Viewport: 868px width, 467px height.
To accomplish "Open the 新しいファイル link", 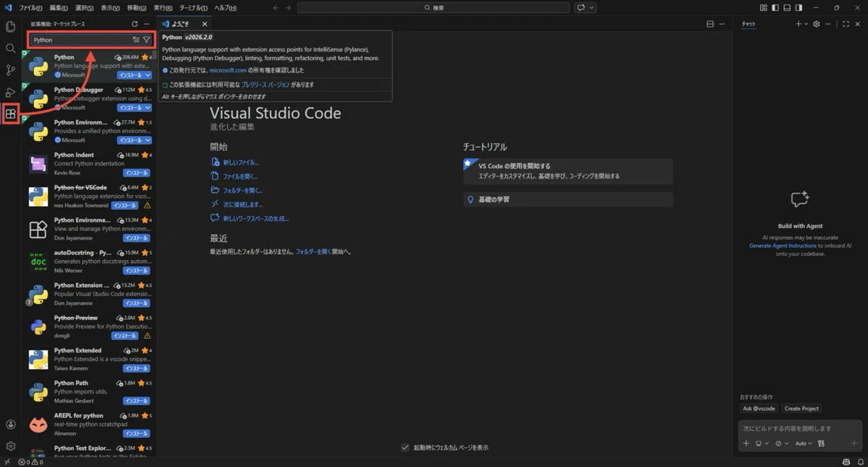I will pos(240,162).
